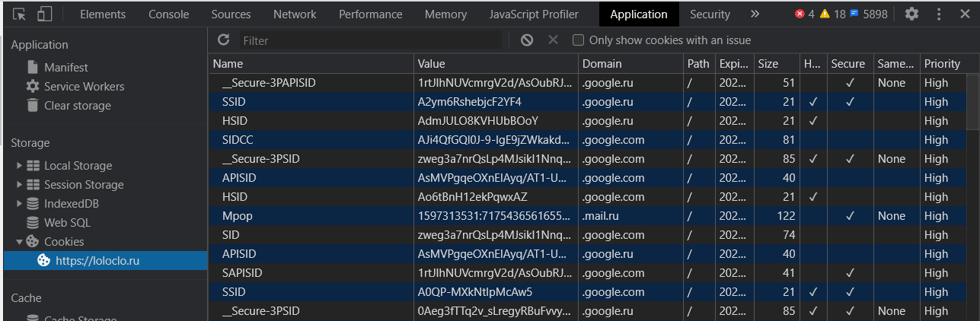Click the red errors count badge
The height and width of the screenshot is (321, 980).
click(805, 14)
